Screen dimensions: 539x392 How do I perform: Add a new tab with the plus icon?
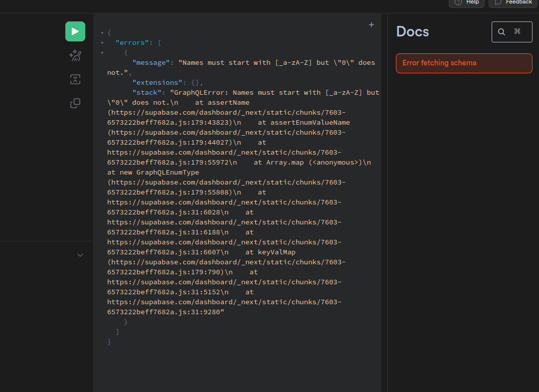coord(371,25)
